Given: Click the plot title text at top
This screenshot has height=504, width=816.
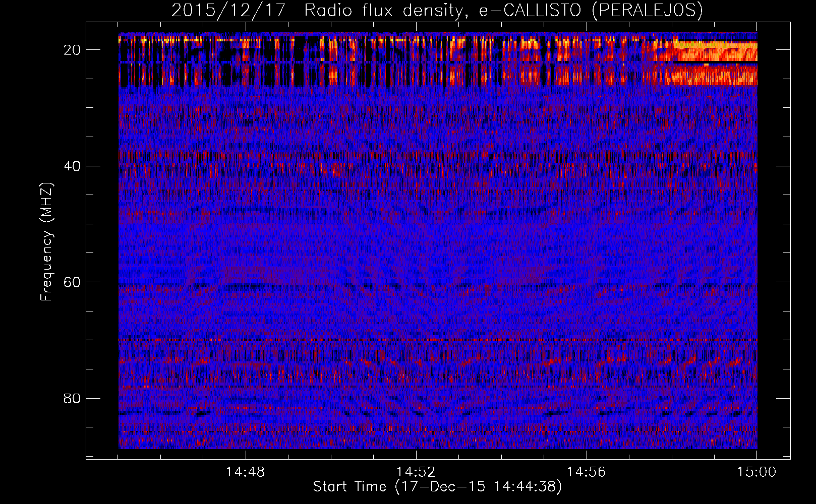Looking at the screenshot, I should 437,10.
